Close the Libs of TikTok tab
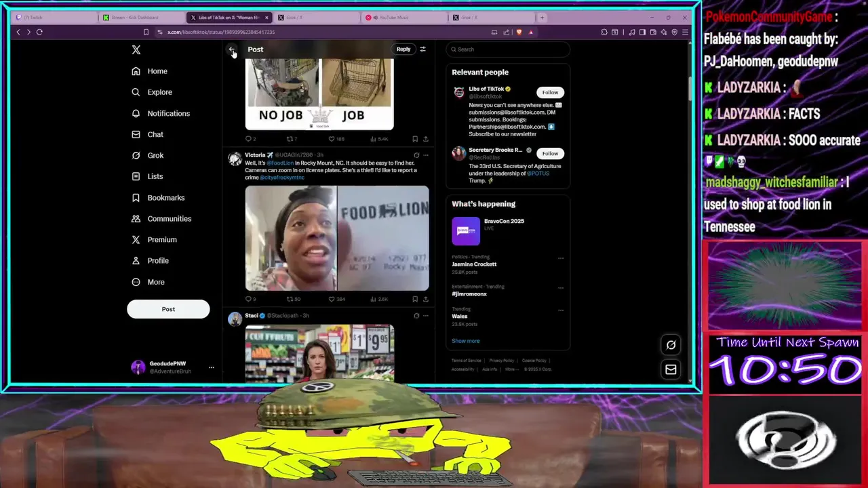Viewport: 868px width, 488px height. click(x=267, y=18)
